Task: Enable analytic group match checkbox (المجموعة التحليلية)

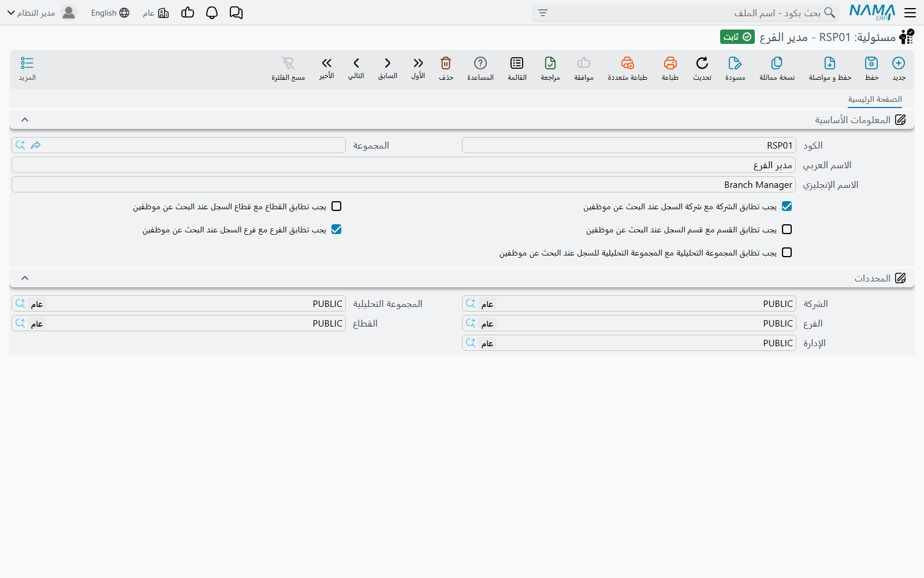Action: pyautogui.click(x=787, y=253)
